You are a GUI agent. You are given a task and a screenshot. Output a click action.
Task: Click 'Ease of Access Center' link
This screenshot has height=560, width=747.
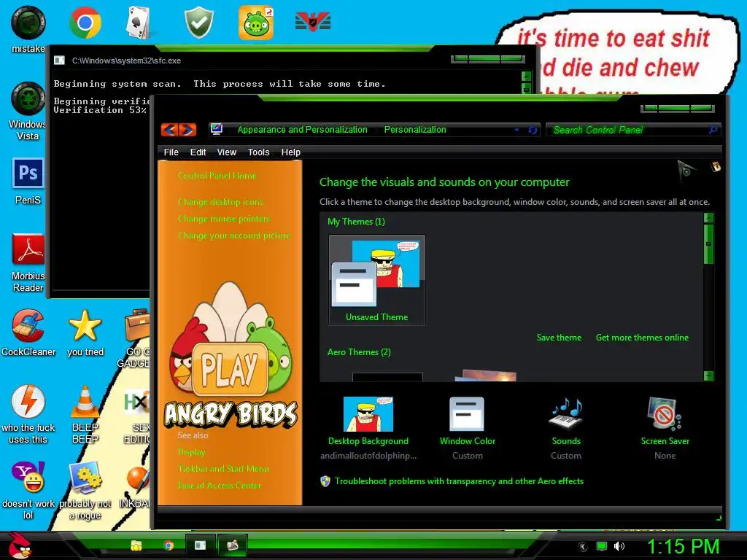220,486
